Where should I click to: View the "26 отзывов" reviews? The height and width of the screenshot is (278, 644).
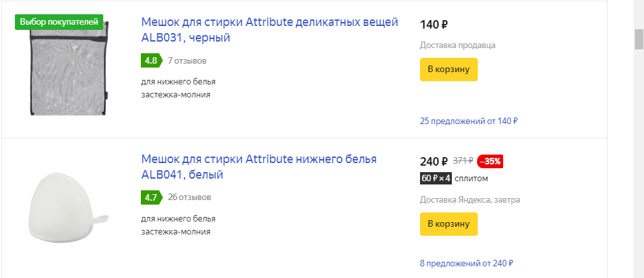pyautogui.click(x=189, y=197)
